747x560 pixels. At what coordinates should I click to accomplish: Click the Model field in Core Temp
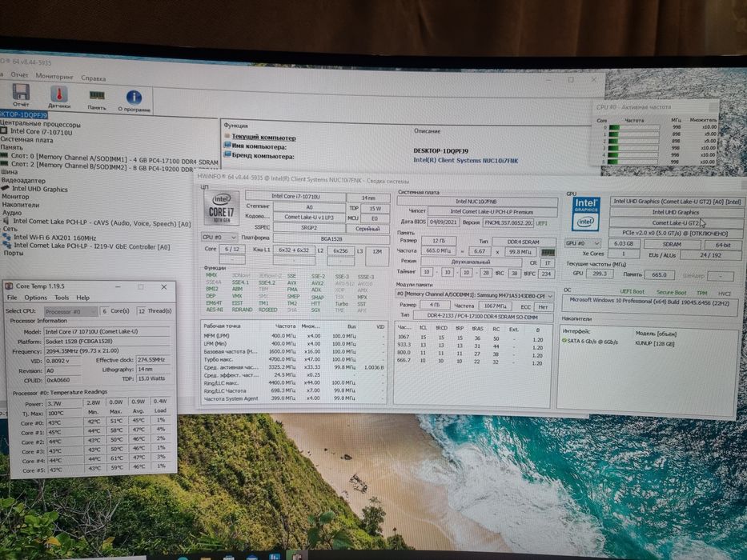(x=107, y=332)
